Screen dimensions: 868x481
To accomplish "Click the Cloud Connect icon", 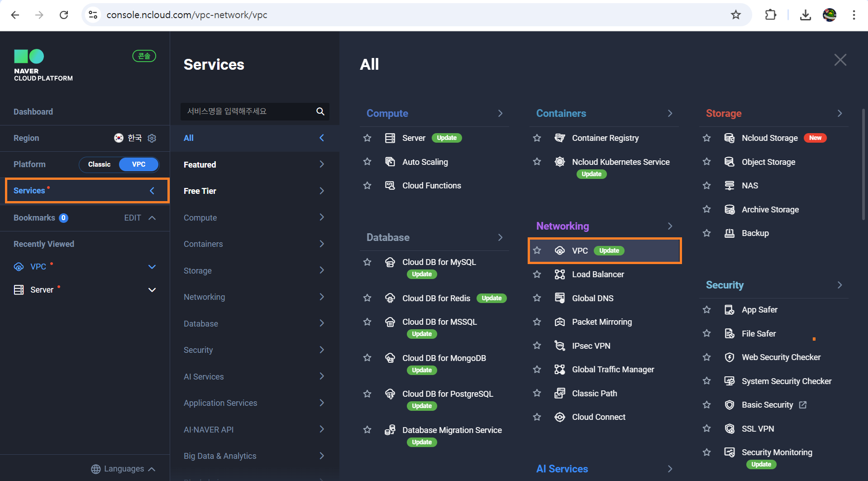I will (560, 417).
